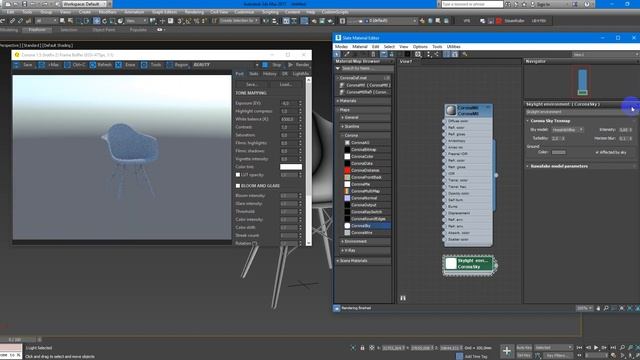Click Region in frame buffer toolbar
Viewport: 640px width, 360px height.
[x=177, y=65]
